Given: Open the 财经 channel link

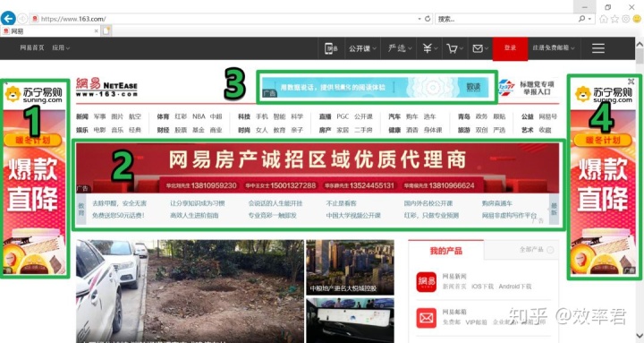Looking at the screenshot, I should 163,130.
